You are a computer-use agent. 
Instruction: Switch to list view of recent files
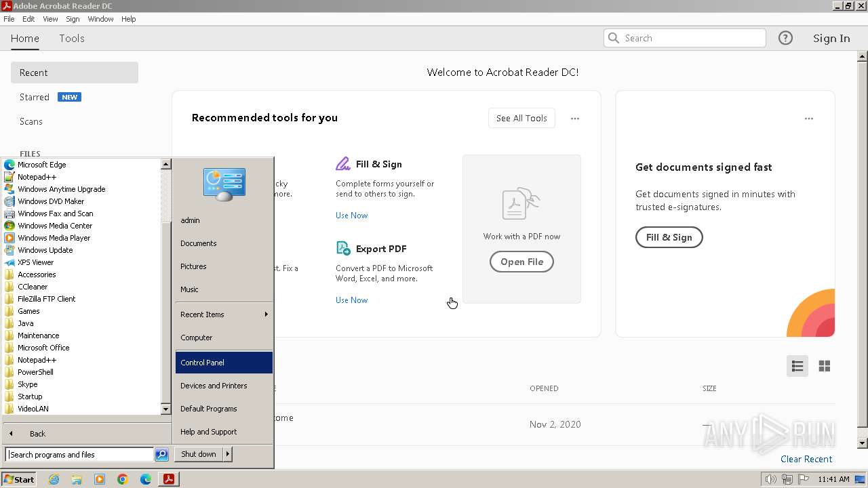(x=797, y=366)
